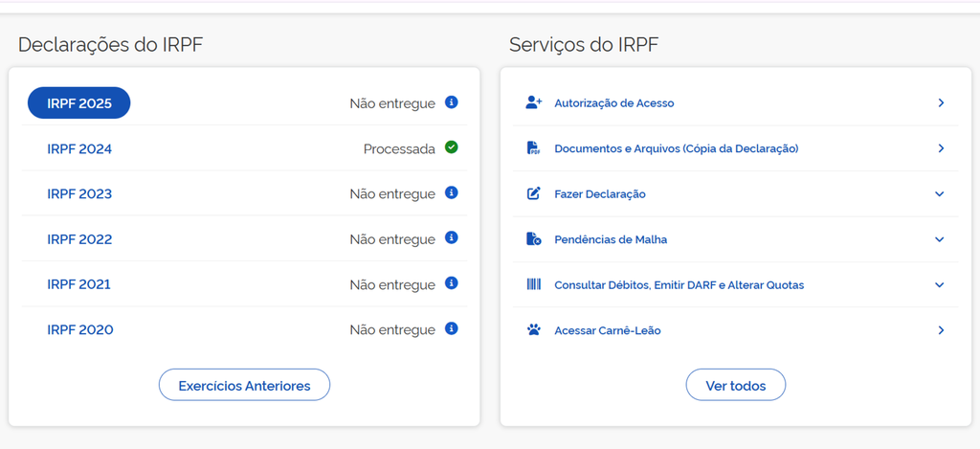Screen dimensions: 980x449
Task: Click Não entregue status in IRPF 2025 row
Action: click(x=392, y=103)
